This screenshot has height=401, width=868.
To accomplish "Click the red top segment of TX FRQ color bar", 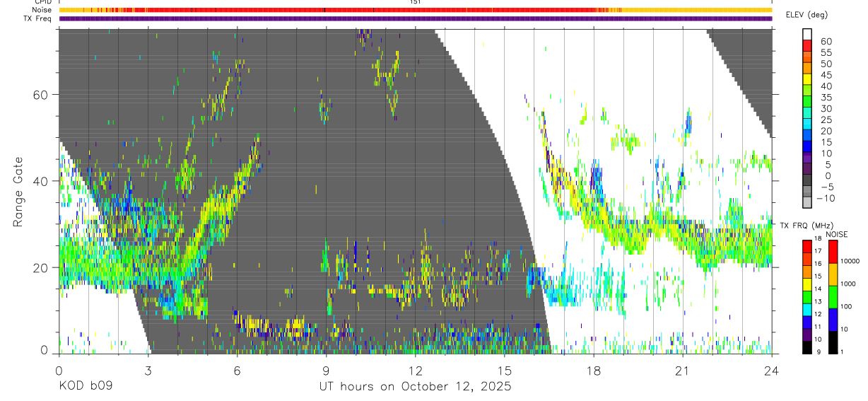I will 807,247.
